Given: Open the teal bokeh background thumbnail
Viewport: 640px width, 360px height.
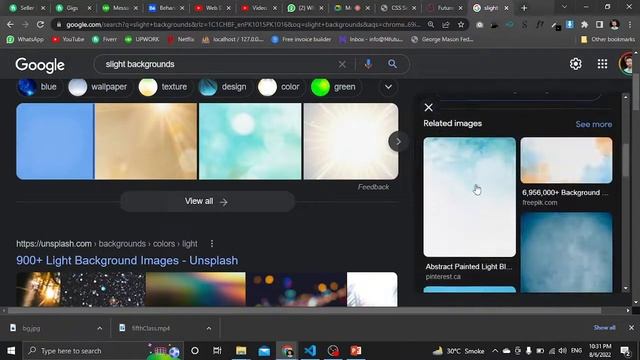Looking at the screenshot, I should [x=250, y=141].
